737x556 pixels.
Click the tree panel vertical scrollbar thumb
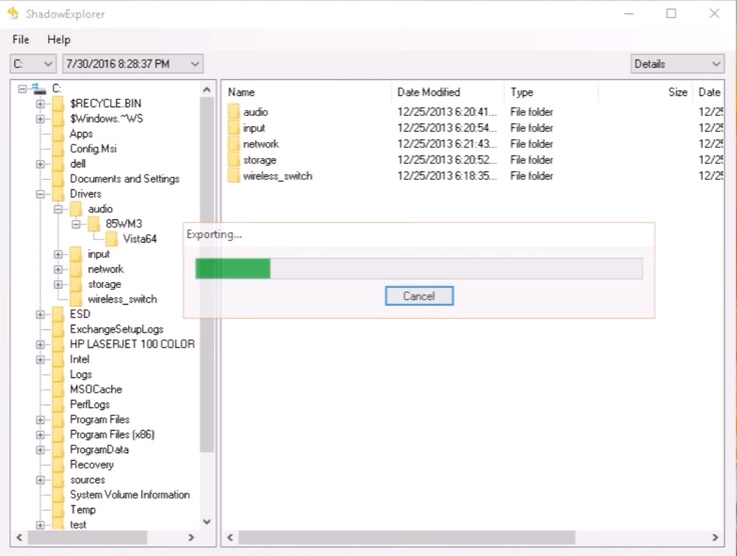point(207,274)
